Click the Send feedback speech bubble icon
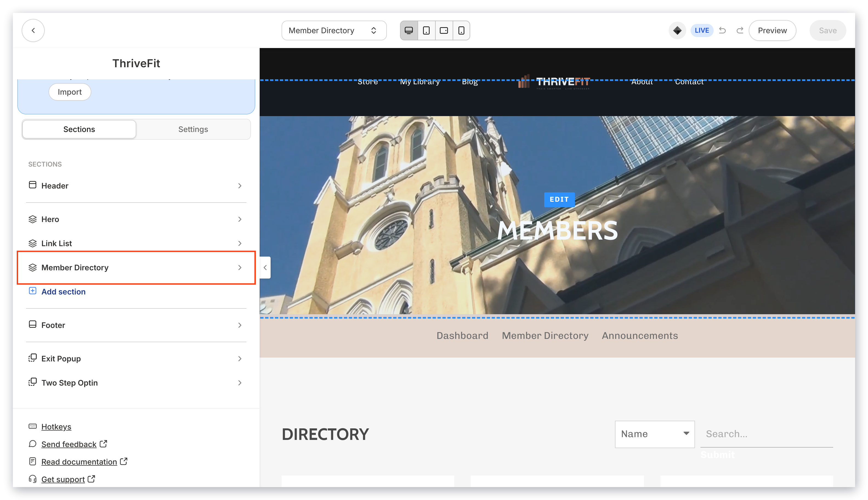Viewport: 868px width, 500px height. point(33,444)
